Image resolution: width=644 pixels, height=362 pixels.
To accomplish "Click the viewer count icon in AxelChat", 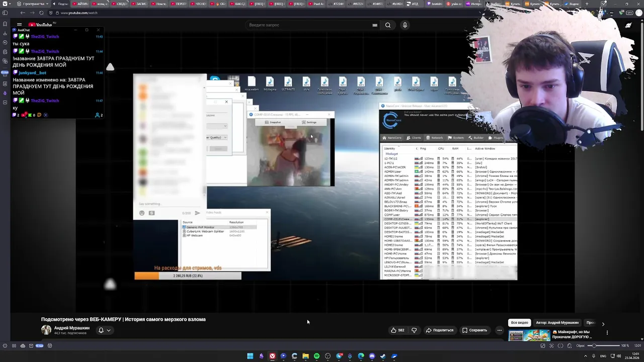I will point(98,115).
